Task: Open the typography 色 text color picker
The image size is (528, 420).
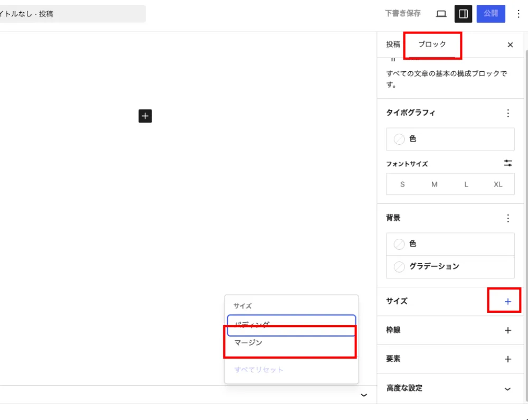Action: click(x=450, y=139)
